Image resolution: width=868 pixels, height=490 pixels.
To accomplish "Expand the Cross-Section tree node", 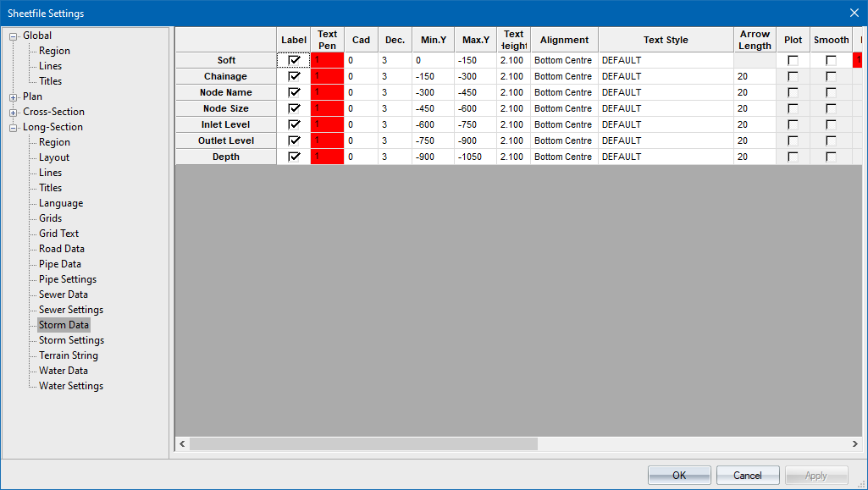I will click(14, 113).
